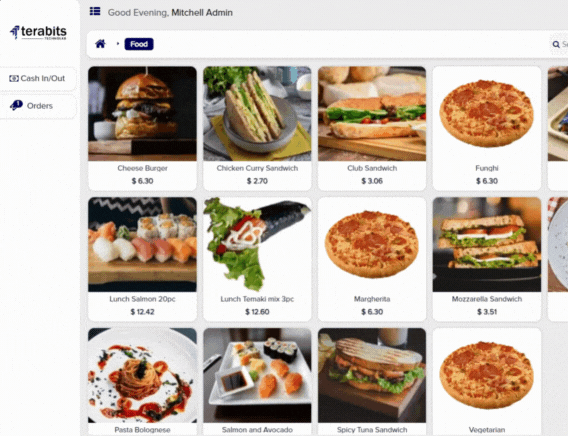The image size is (568, 436).
Task: Open the Orders menu item
Action: (37, 106)
